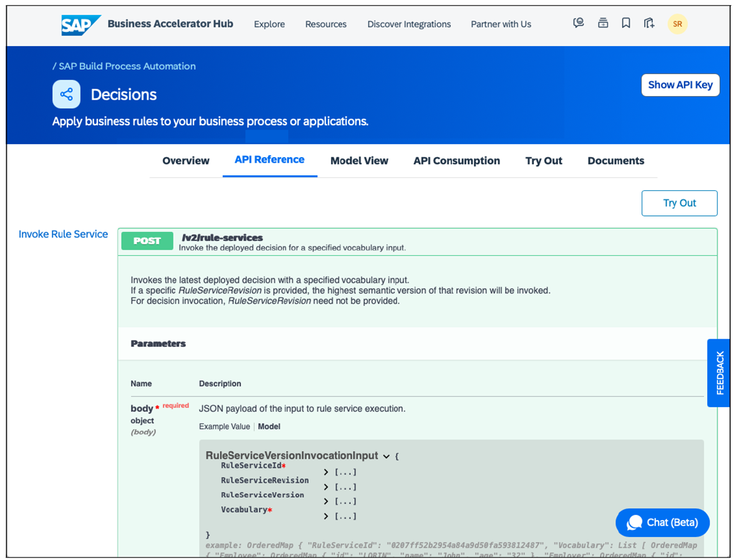The width and height of the screenshot is (737, 560).
Task: Click the Show API Key button
Action: coord(680,85)
